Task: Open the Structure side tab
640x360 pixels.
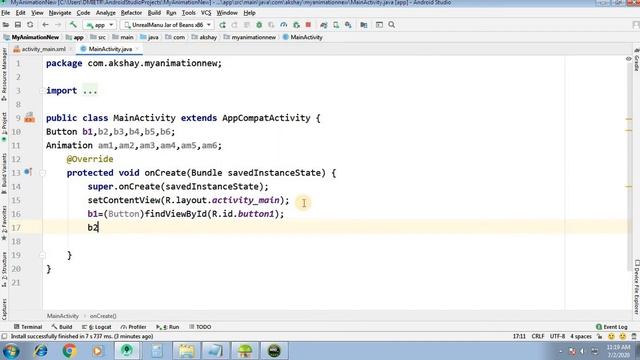Action: (4, 269)
